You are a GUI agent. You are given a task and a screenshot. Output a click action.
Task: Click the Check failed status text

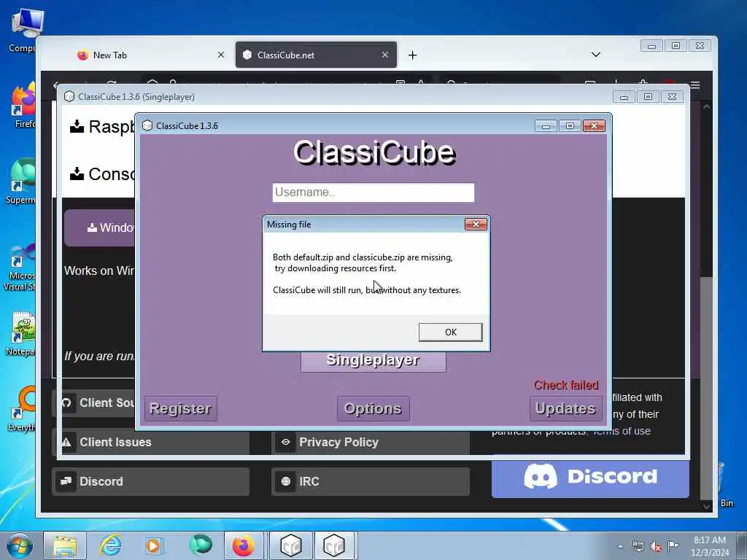(566, 385)
